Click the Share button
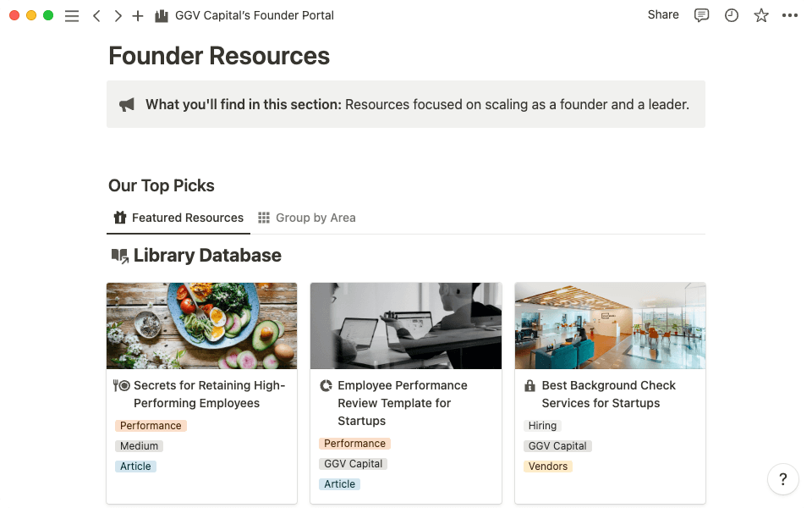812x508 pixels. 662,14
